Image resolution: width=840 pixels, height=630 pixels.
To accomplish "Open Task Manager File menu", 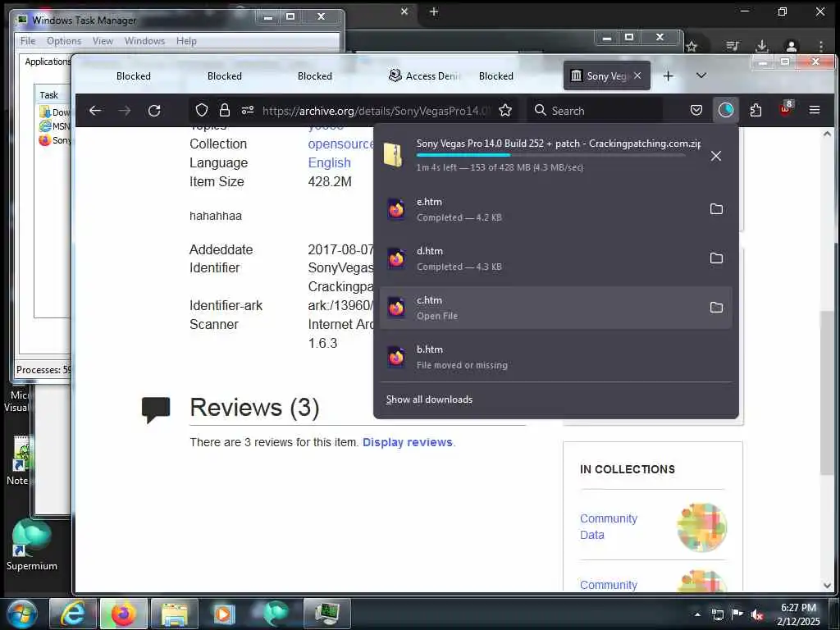I will point(28,41).
